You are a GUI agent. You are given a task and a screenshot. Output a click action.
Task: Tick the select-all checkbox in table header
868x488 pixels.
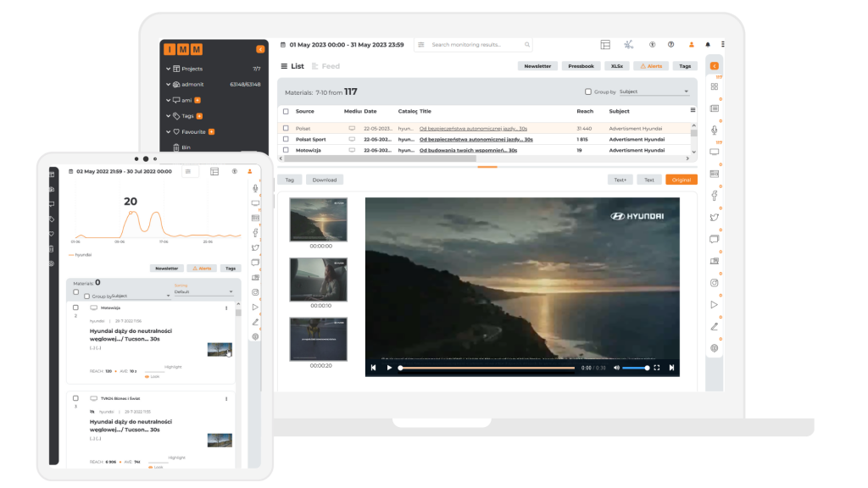click(286, 111)
